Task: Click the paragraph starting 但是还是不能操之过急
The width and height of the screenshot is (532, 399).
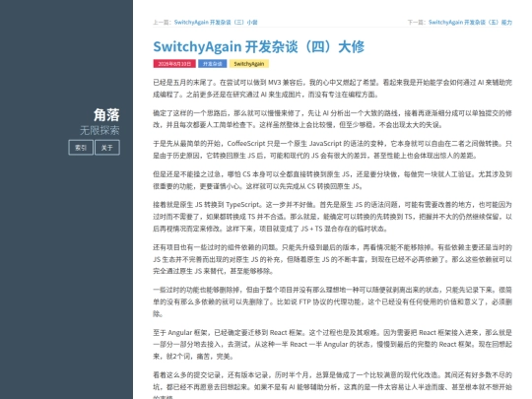Action: (333, 180)
